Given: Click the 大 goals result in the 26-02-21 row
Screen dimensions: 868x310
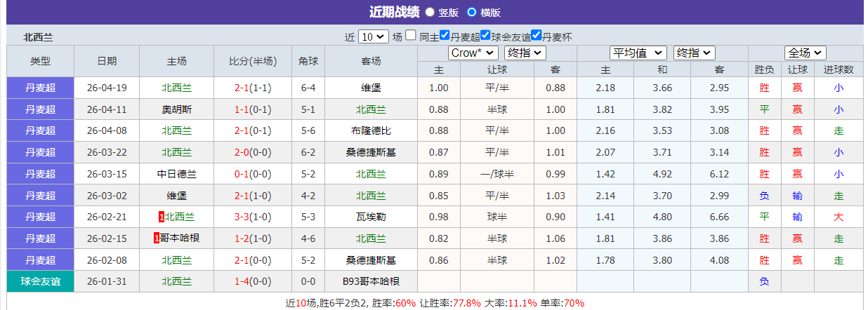Looking at the screenshot, I should click(839, 217).
